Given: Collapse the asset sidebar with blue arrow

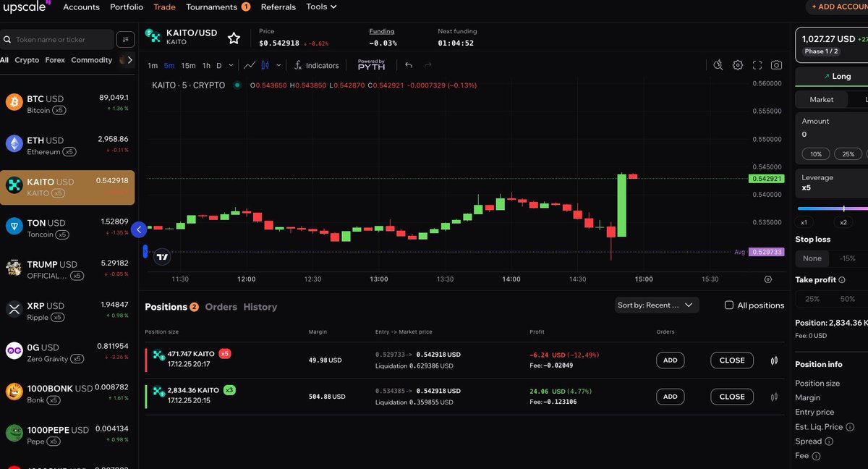Looking at the screenshot, I should point(139,229).
